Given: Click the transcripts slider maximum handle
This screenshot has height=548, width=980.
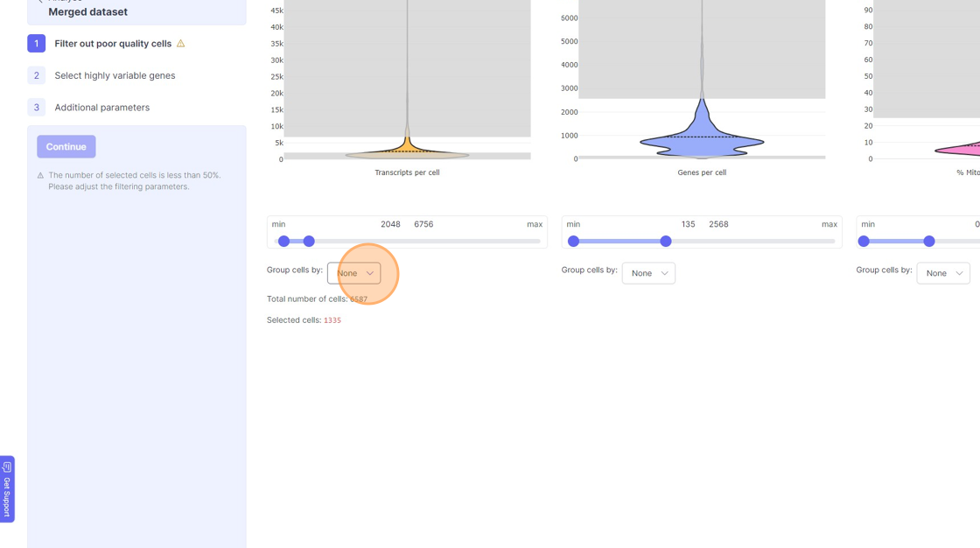Looking at the screenshot, I should click(309, 241).
